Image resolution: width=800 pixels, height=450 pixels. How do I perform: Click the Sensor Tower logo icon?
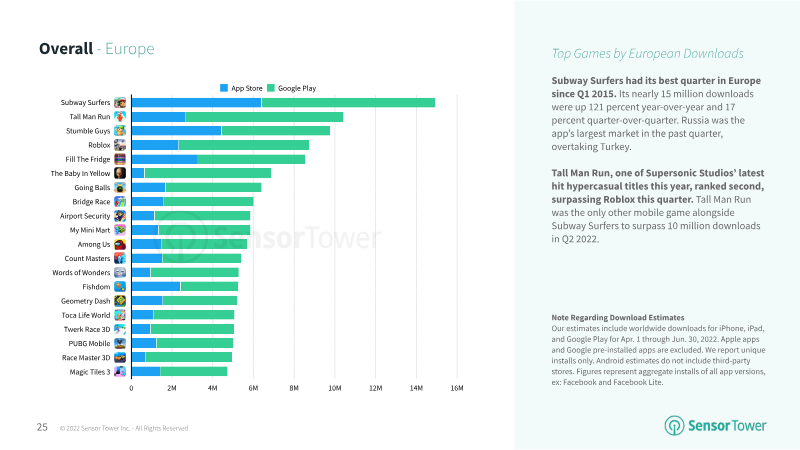pyautogui.click(x=675, y=426)
